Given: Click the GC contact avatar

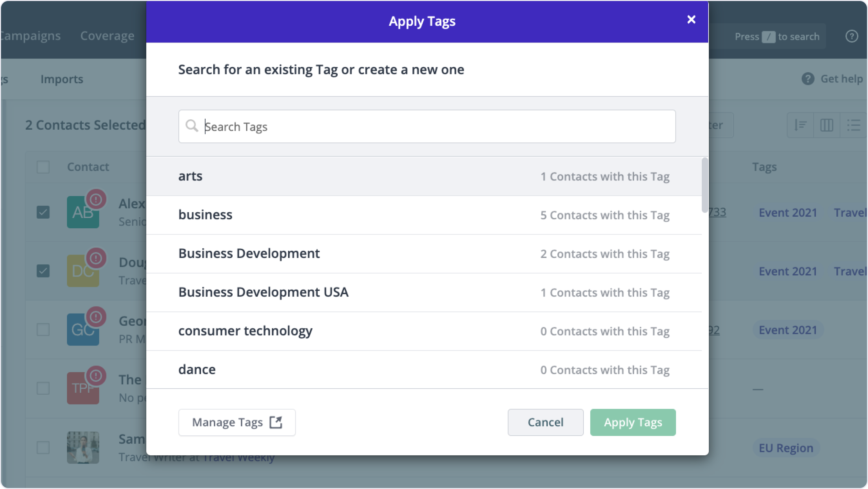Looking at the screenshot, I should point(83,330).
